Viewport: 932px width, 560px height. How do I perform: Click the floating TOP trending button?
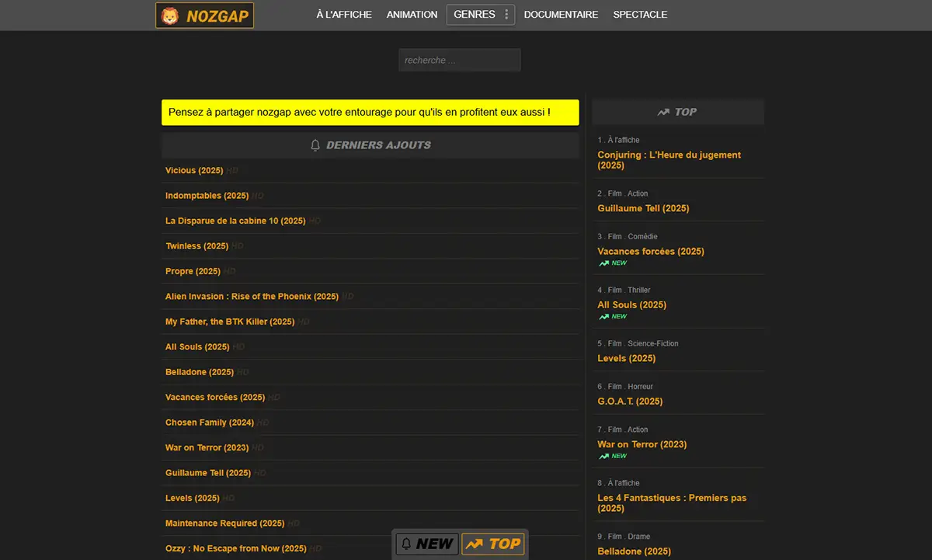pos(493,544)
